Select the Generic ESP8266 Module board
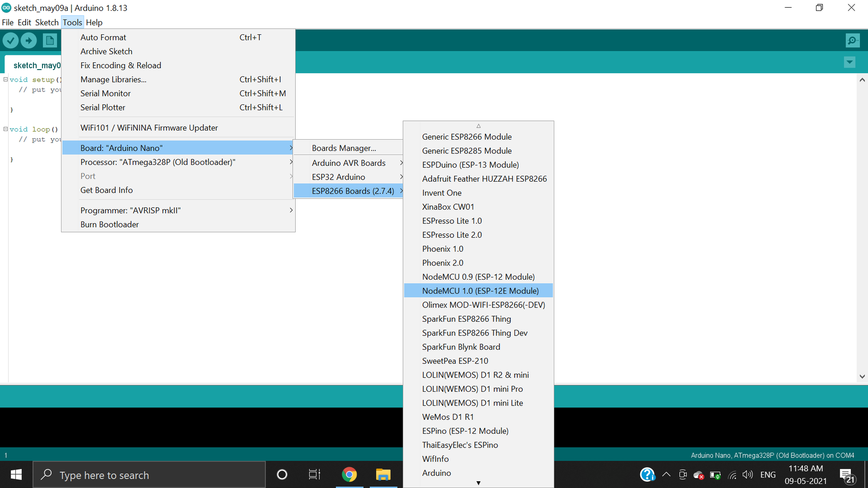Image resolution: width=868 pixels, height=488 pixels. click(x=466, y=136)
